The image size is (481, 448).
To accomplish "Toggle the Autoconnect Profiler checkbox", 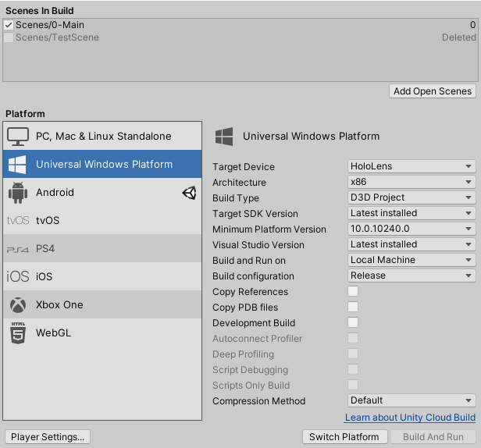I will pyautogui.click(x=353, y=338).
